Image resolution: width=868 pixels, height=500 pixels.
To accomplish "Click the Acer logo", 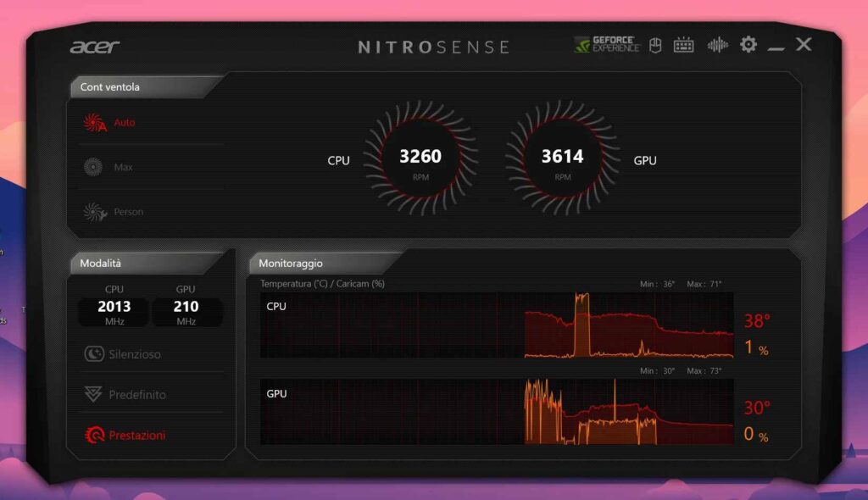I will (95, 47).
